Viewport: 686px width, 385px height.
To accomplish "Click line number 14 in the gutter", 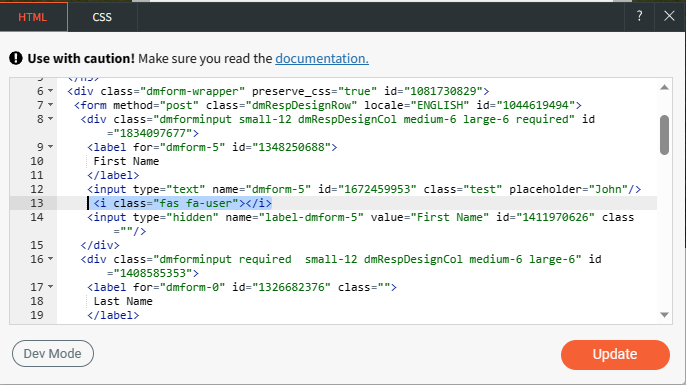I will (37, 217).
